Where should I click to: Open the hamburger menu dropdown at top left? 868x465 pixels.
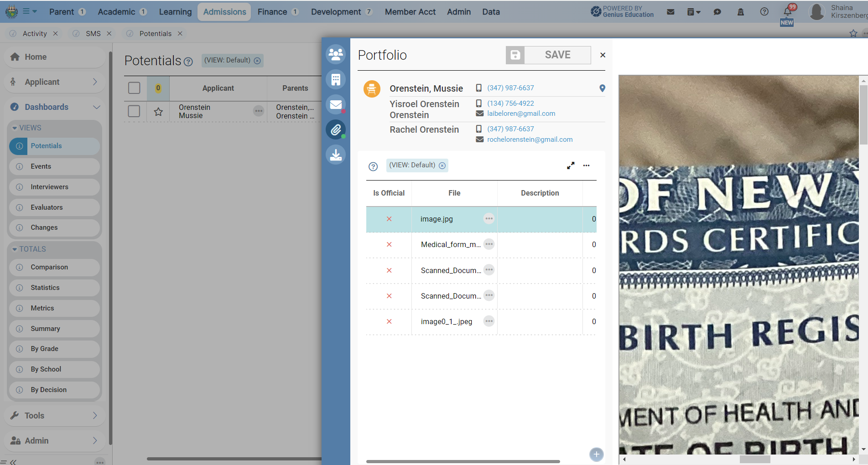(30, 11)
